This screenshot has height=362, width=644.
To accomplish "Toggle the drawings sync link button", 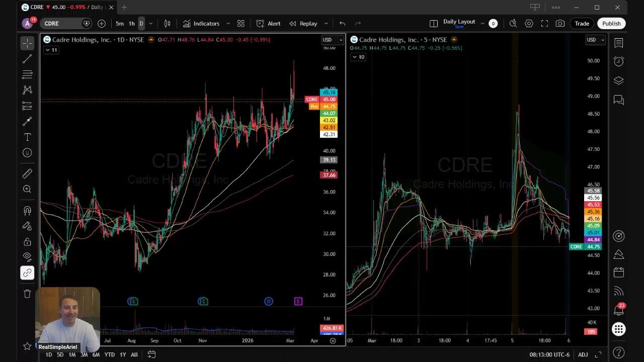I will coord(27,273).
